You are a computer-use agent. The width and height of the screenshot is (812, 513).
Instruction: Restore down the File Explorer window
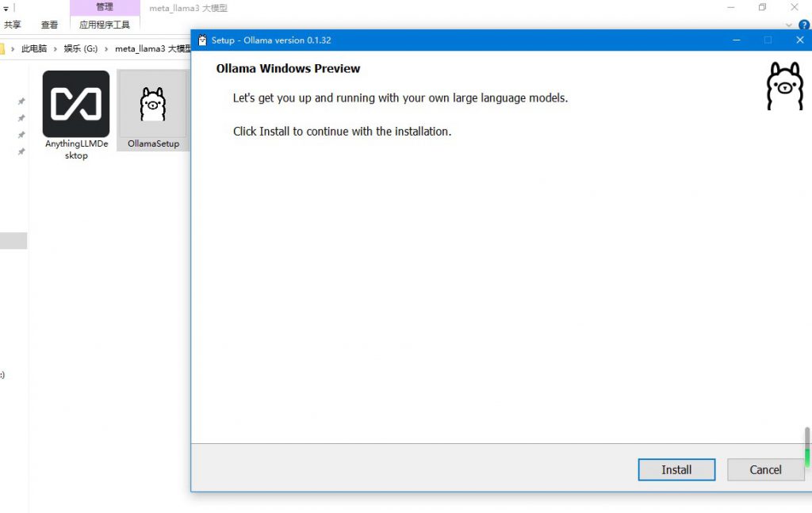pyautogui.click(x=762, y=7)
